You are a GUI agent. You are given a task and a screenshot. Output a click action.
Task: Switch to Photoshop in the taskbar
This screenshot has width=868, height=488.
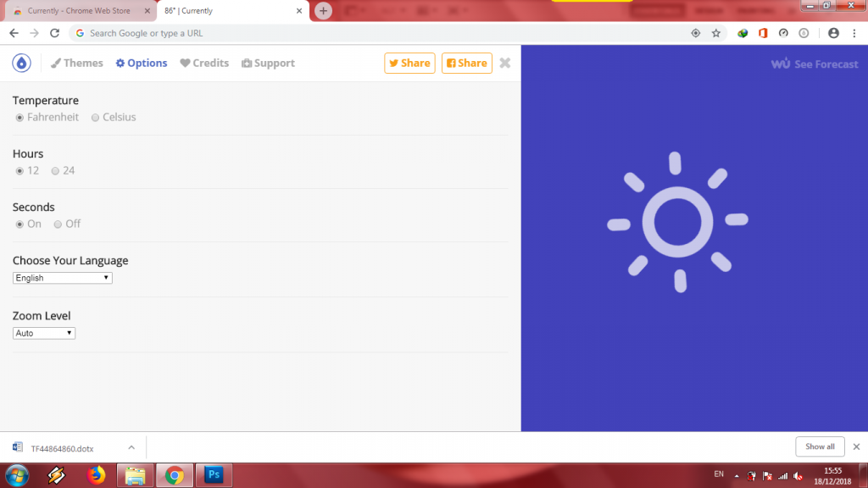coord(214,475)
